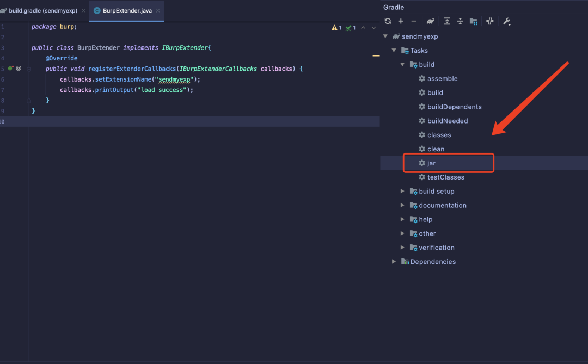588x364 pixels.
Task: Click the plus icon to link a Gradle project
Action: 401,21
